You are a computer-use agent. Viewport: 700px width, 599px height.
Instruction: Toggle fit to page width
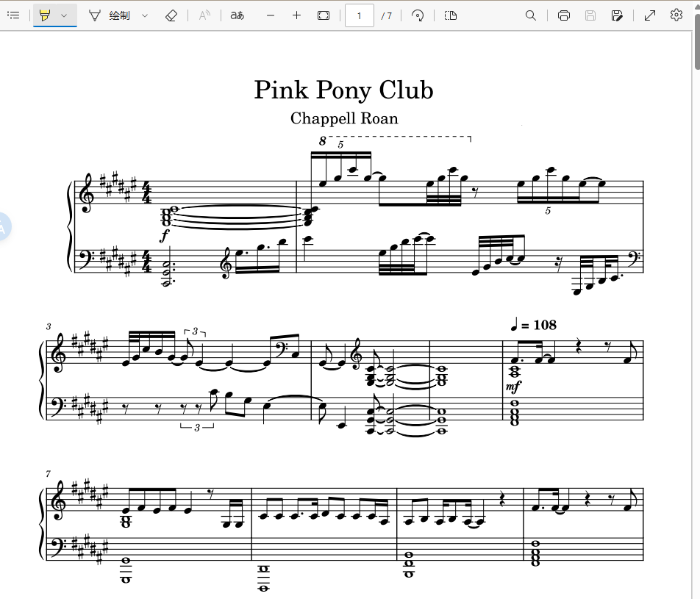(324, 15)
